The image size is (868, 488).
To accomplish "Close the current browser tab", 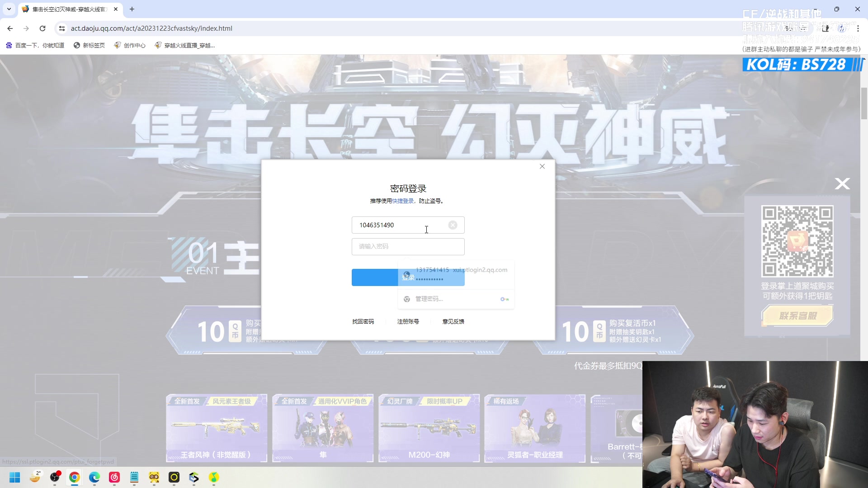I will point(116,9).
